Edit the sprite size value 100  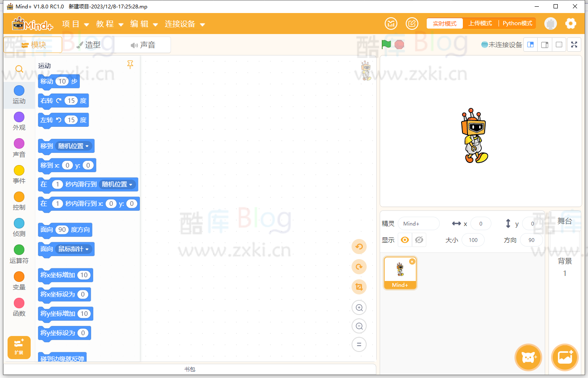pyautogui.click(x=473, y=240)
